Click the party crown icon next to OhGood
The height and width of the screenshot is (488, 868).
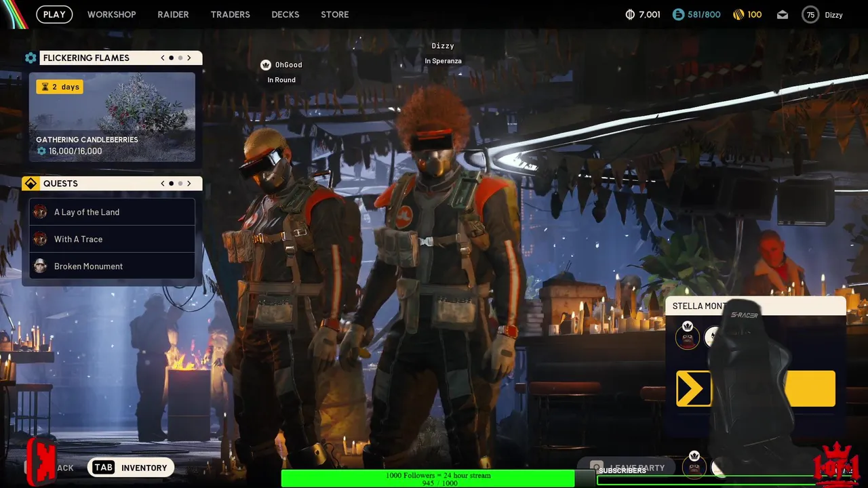(266, 65)
